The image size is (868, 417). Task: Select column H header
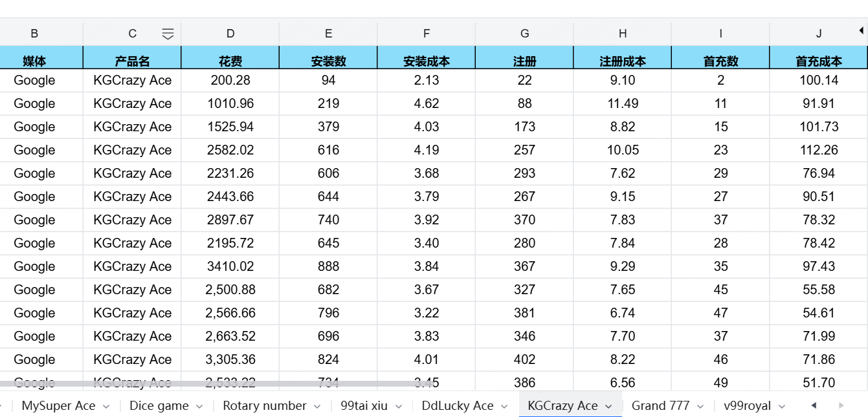[623, 34]
